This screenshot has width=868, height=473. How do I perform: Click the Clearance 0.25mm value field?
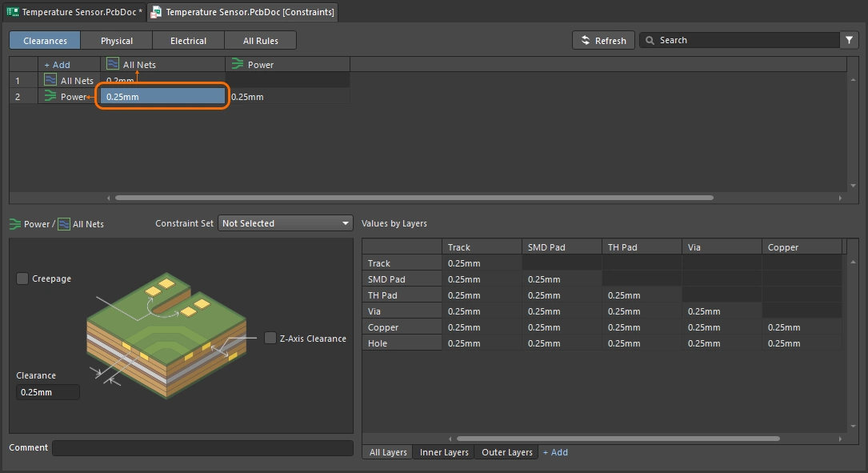(x=48, y=392)
